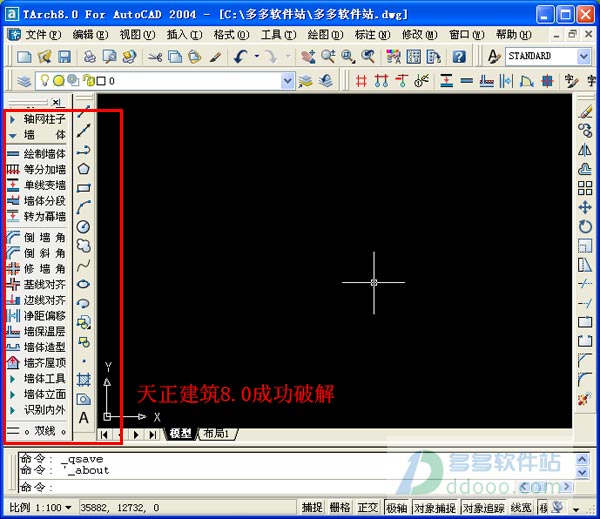Viewport: 600px width, 519px height.
Task: Select the Ellipse draw tool
Action: click(84, 284)
